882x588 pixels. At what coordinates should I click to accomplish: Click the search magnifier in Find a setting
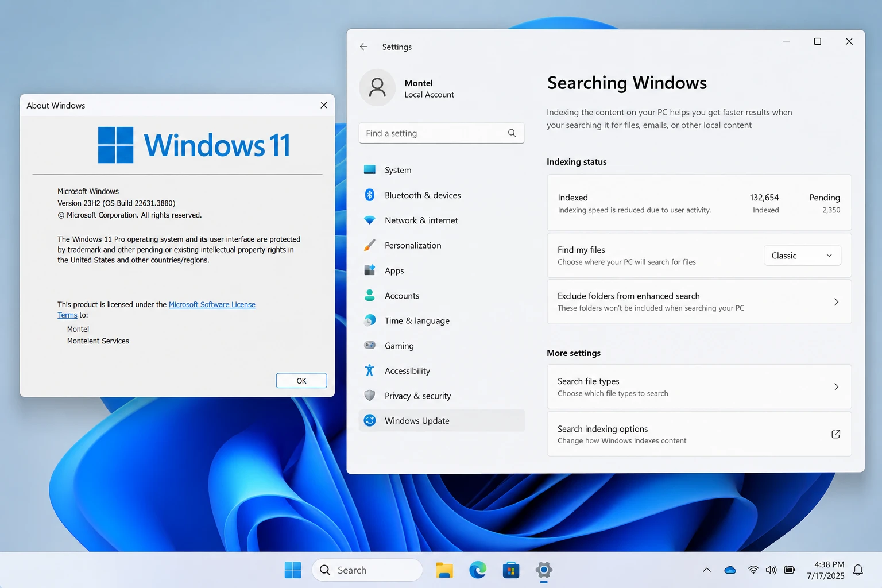pos(512,133)
